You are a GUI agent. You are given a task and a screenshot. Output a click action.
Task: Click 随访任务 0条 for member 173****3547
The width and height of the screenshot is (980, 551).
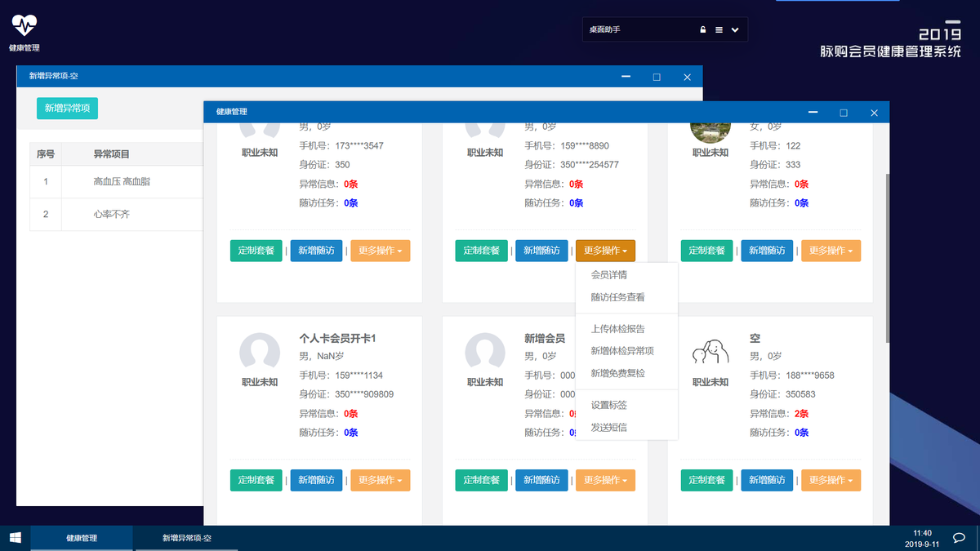pyautogui.click(x=350, y=203)
